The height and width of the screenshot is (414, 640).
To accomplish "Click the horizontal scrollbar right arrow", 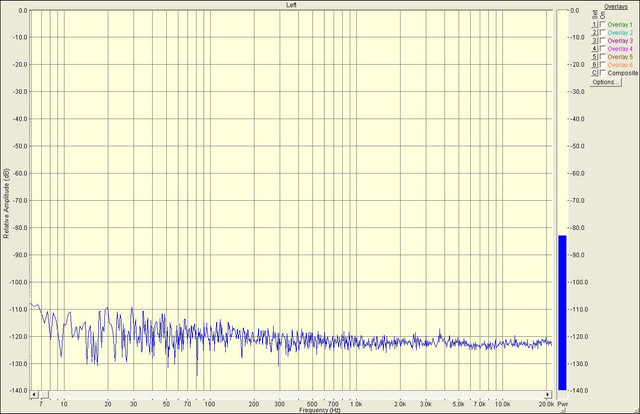I will pyautogui.click(x=548, y=394).
